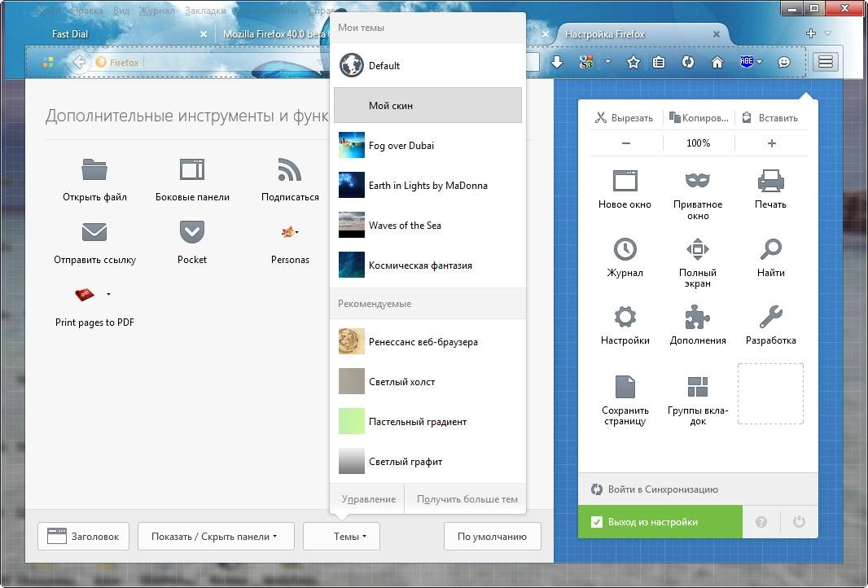
Task: Click the Вырезать cut button
Action: click(625, 117)
